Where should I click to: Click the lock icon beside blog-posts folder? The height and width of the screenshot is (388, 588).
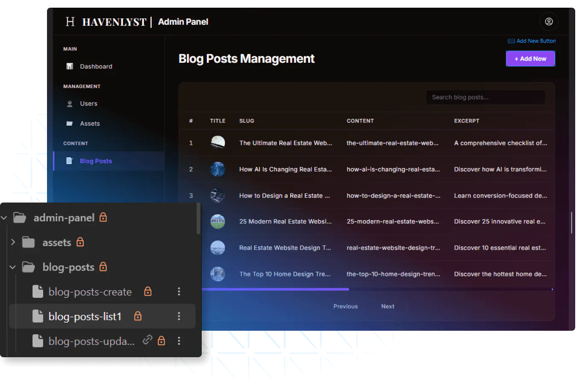point(103,267)
